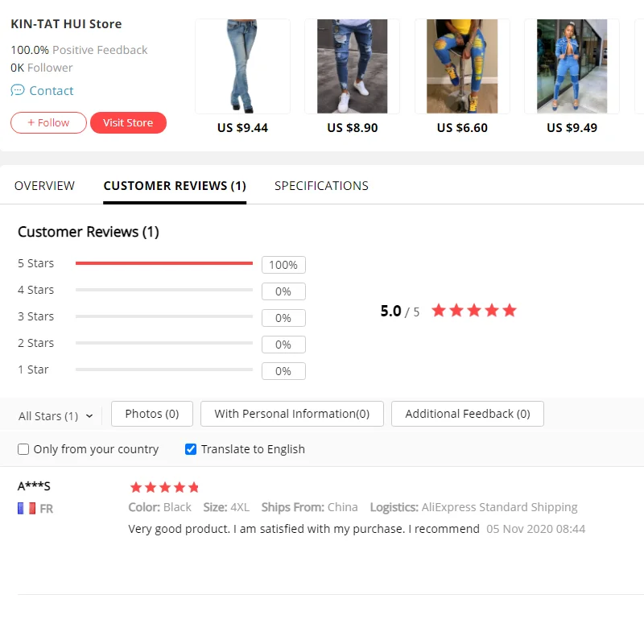
Task: Click the French flag icon next to FR
Action: click(x=27, y=509)
